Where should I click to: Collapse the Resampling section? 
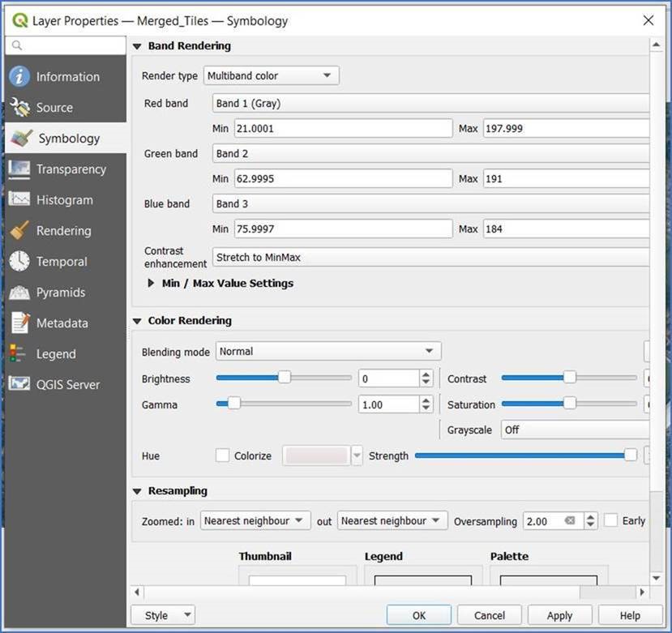(137, 491)
